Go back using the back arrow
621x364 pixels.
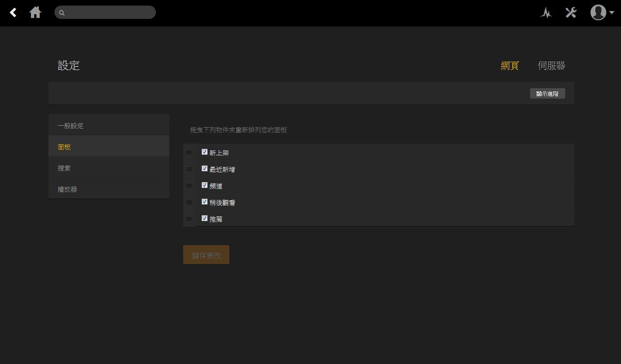point(13,12)
